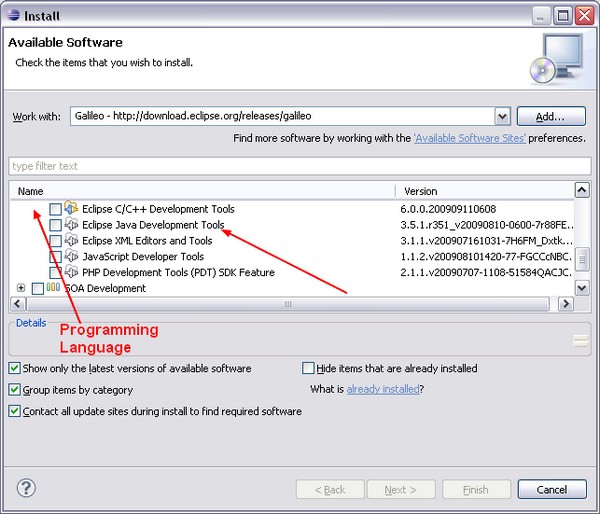Click the SOA Development category icon
The width and height of the screenshot is (600, 514).
click(x=54, y=288)
